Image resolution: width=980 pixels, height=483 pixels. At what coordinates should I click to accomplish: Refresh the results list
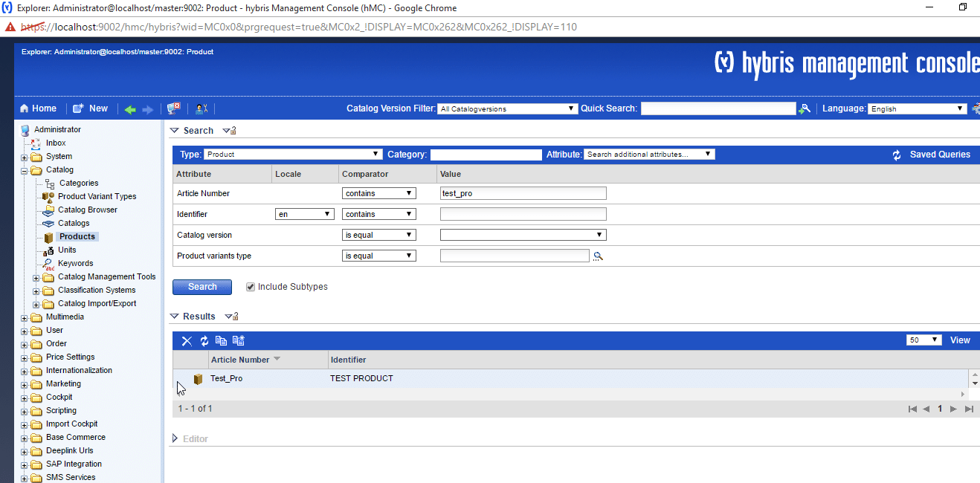(x=204, y=340)
